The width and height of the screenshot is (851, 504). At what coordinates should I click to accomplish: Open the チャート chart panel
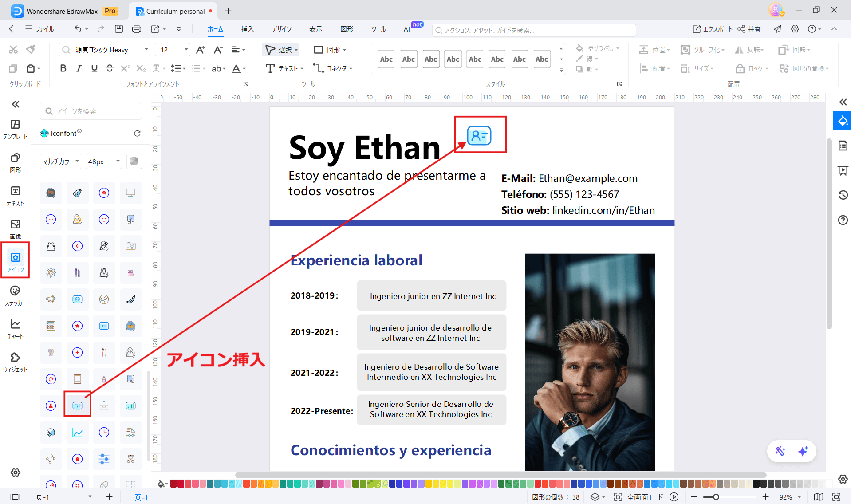coord(15,328)
